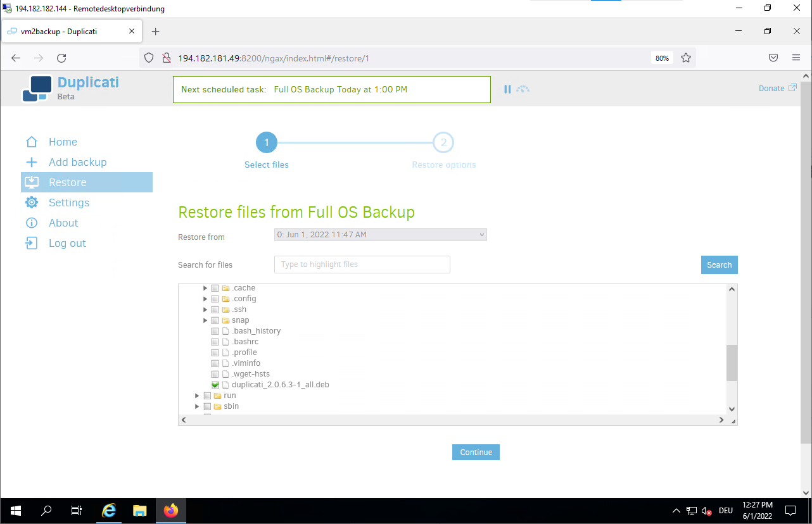Check the .bash_history file checkbox
Viewport: 812px width, 524px height.
[x=215, y=331]
